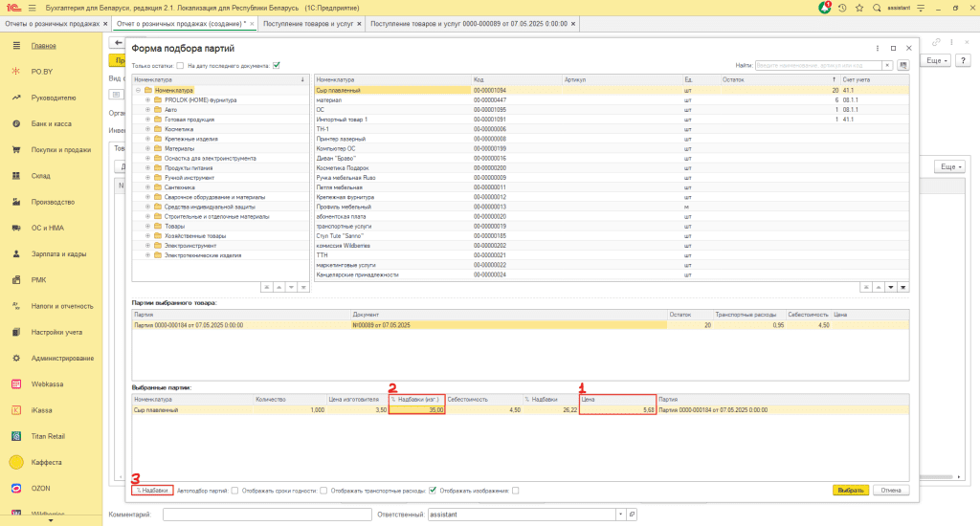Screen dimensions: 980x526
Task: Open the Ответственный open-form button
Action: [x=632, y=515]
